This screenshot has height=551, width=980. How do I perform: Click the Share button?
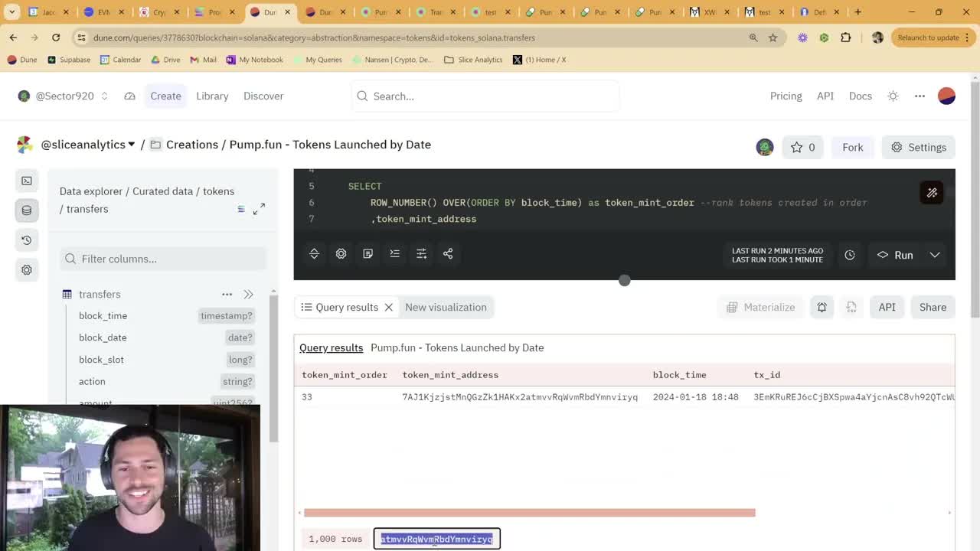(933, 307)
